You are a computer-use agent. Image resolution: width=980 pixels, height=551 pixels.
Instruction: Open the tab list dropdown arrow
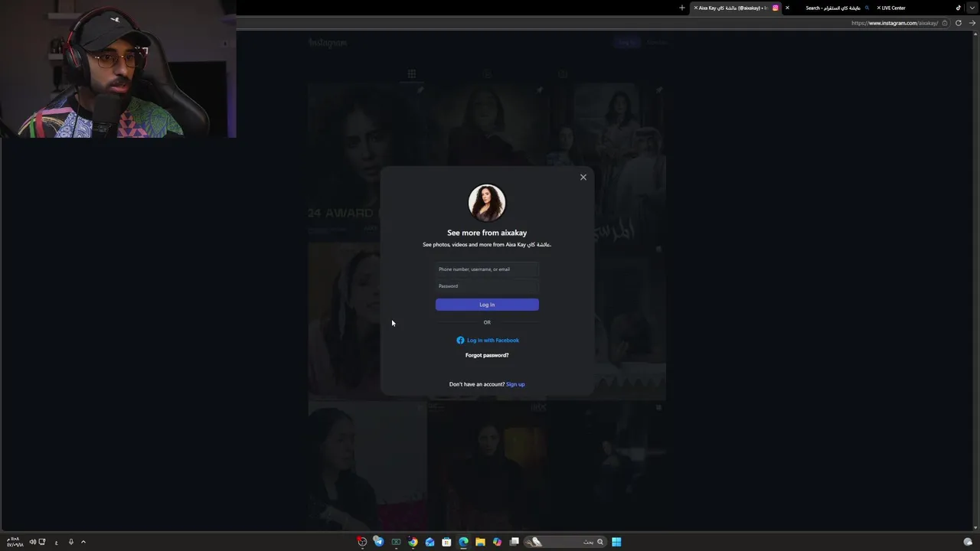[x=972, y=8]
